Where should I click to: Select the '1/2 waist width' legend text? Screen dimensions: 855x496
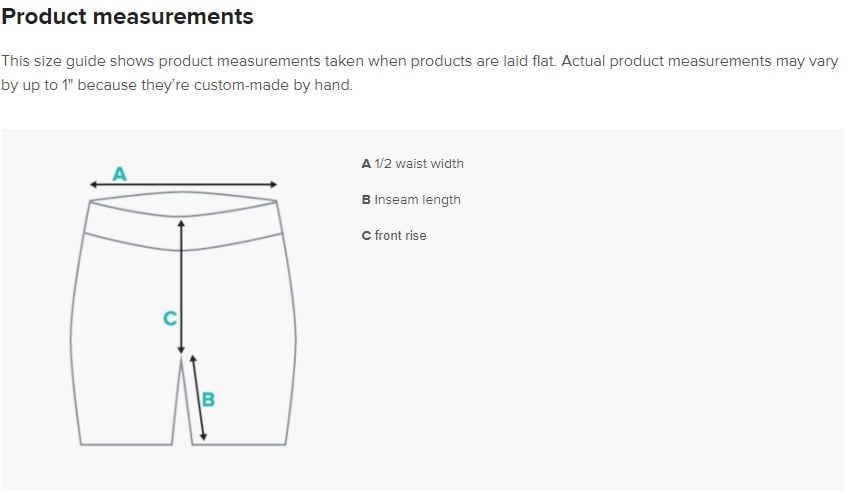click(x=419, y=164)
